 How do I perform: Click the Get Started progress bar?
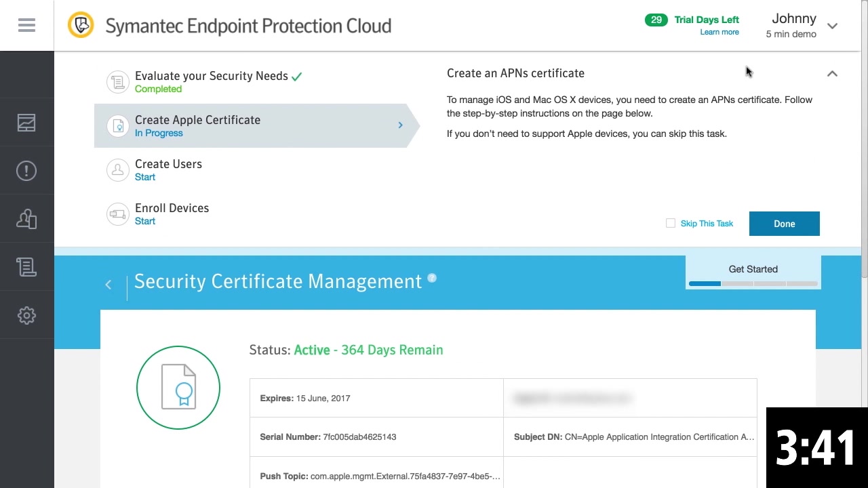pyautogui.click(x=753, y=283)
